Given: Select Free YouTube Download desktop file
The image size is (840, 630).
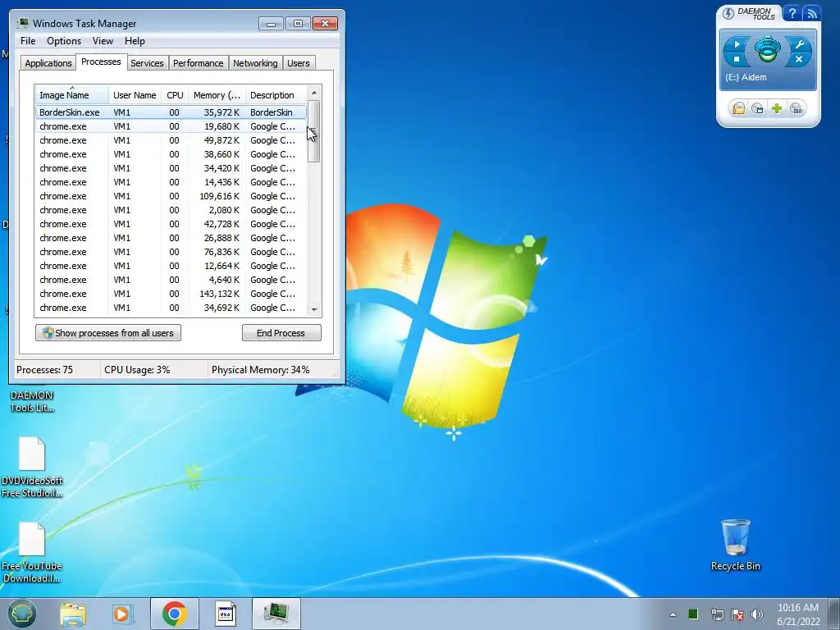Looking at the screenshot, I should 32,553.
